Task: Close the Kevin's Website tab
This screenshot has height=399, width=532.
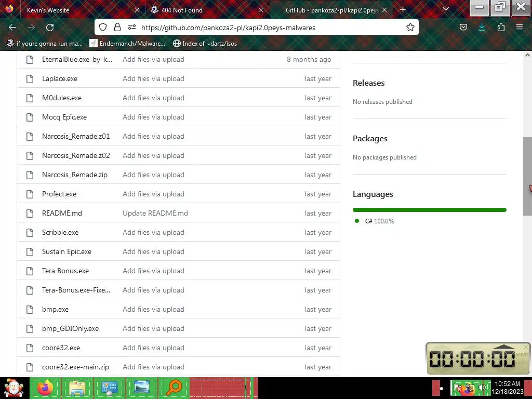Action: pyautogui.click(x=137, y=10)
